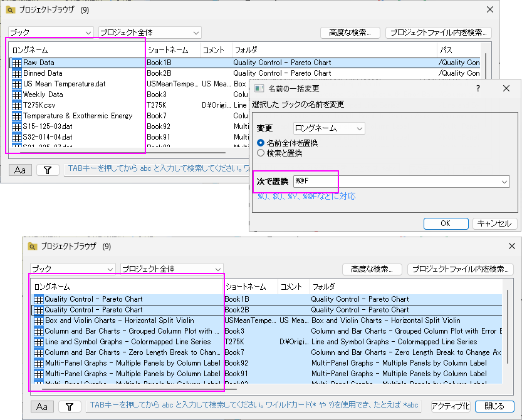This screenshot has height=420, width=522.
Task: Sort by コメント header in top browser
Action: click(216, 50)
